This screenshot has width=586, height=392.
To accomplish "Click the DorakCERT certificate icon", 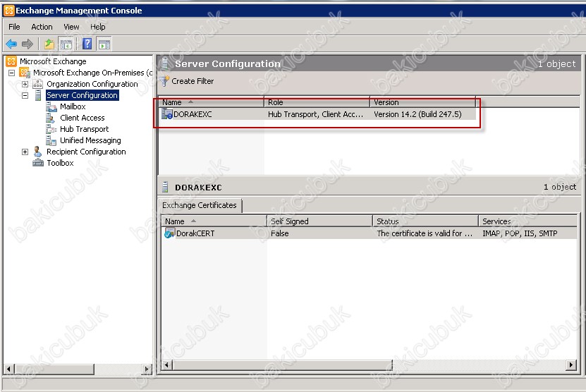I will point(170,233).
